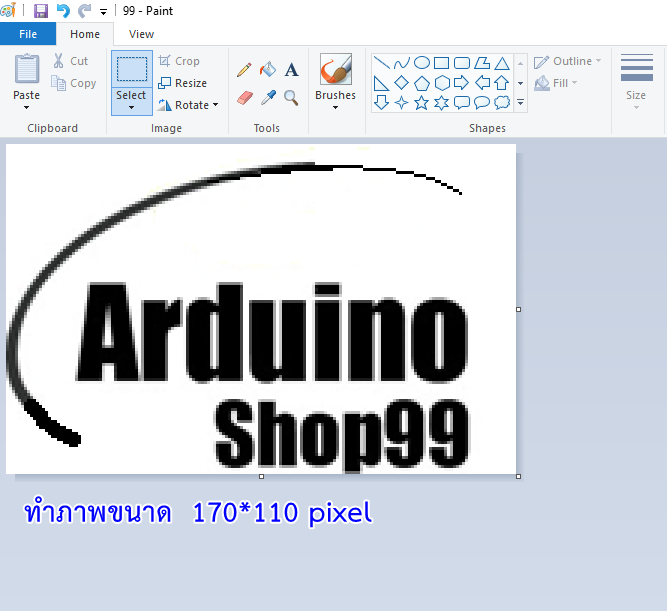Switch to the View tab
The image size is (667, 611).
(141, 34)
